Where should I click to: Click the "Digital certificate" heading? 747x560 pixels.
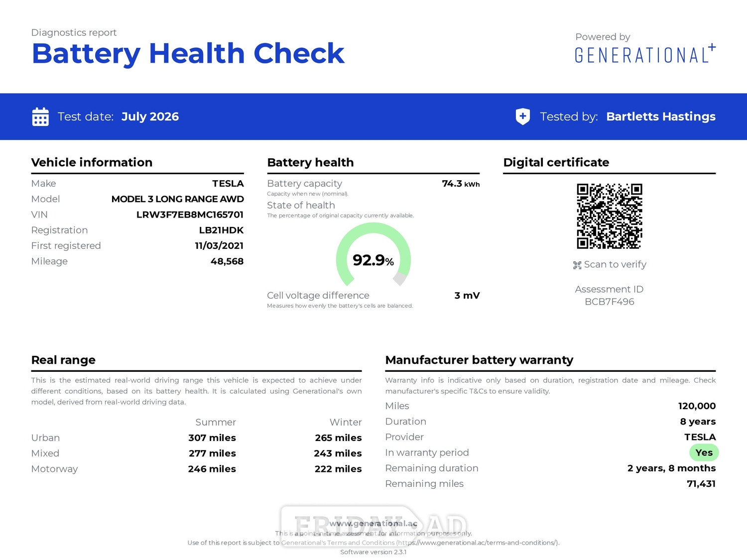tap(556, 162)
